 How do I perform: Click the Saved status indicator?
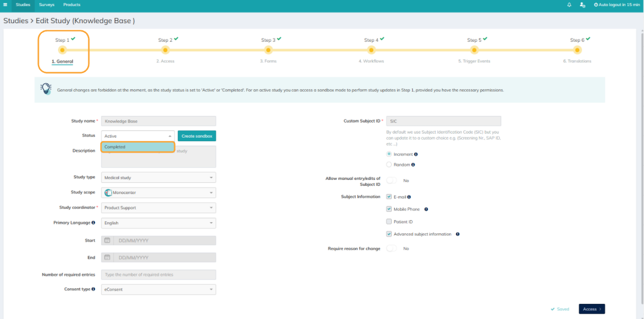point(560,309)
